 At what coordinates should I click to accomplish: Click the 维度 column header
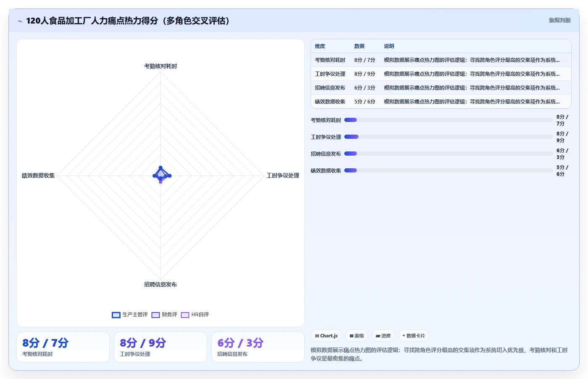tap(320, 46)
